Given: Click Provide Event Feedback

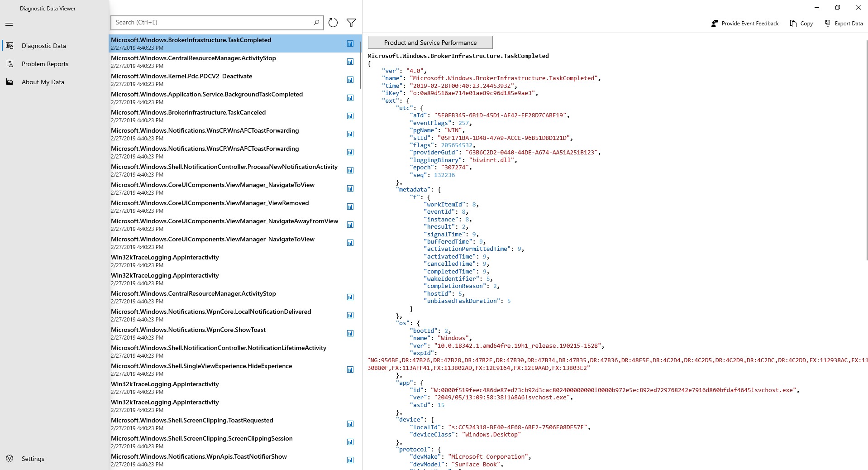Looking at the screenshot, I should (715, 23).
